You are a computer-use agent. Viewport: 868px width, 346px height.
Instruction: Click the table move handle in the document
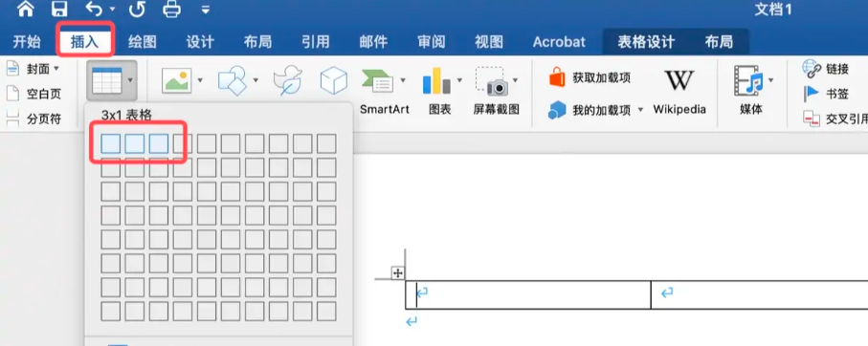click(x=398, y=272)
